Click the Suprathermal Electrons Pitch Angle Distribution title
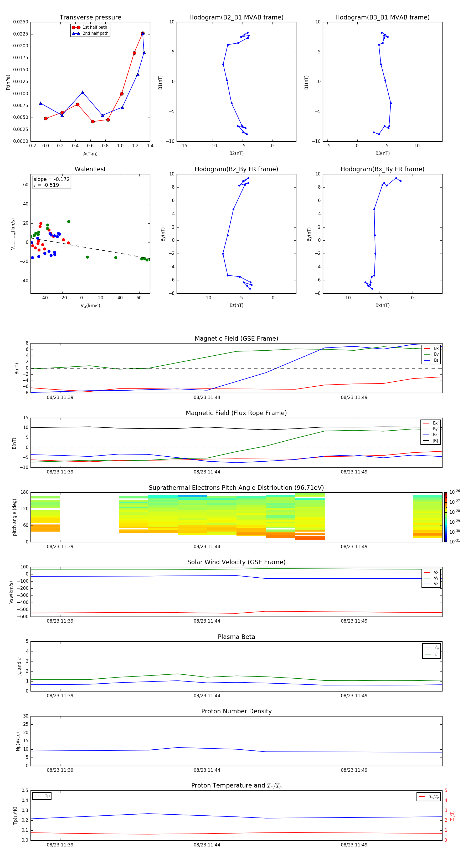Viewport: 473px width, 868px height. point(236,488)
